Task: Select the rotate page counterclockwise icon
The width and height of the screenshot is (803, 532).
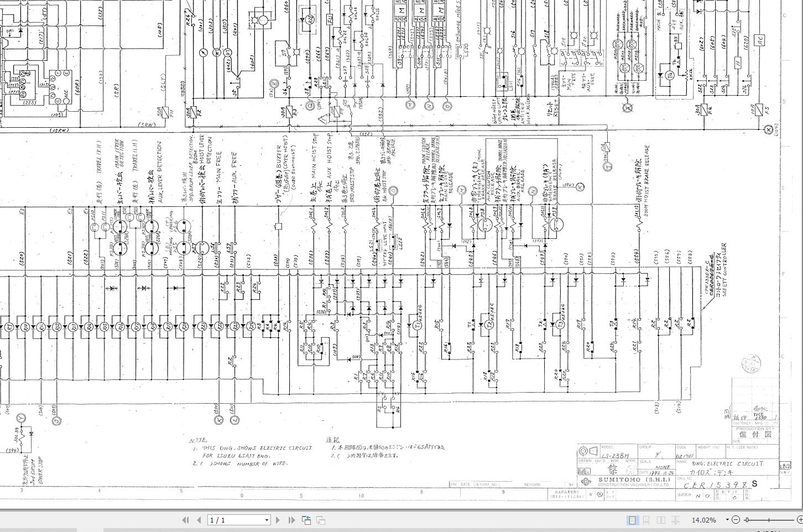Action: [x=306, y=520]
